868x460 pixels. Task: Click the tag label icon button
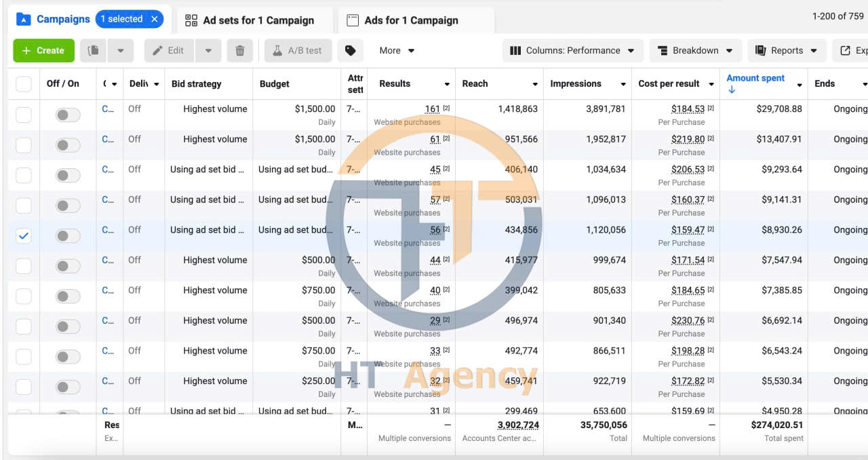click(x=351, y=50)
